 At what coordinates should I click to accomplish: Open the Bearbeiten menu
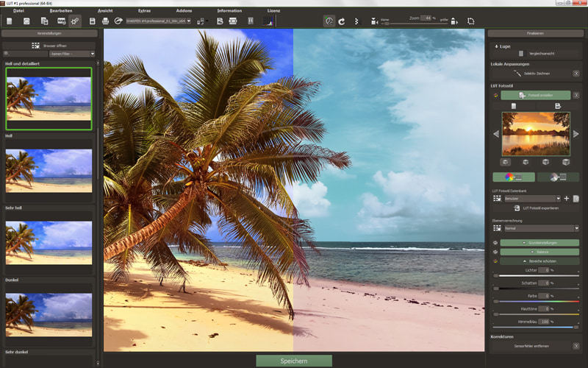pos(61,11)
